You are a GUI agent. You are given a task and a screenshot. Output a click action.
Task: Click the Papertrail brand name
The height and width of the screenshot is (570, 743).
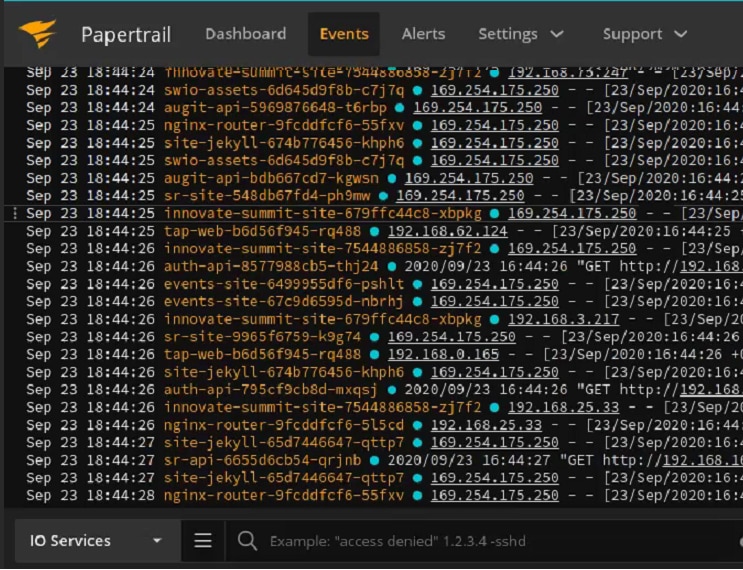[x=126, y=35]
